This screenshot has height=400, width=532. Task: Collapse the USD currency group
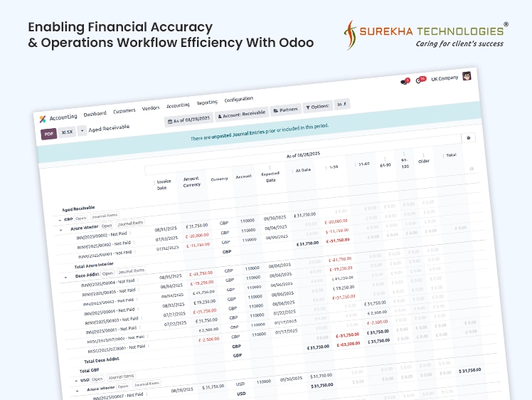click(x=76, y=381)
